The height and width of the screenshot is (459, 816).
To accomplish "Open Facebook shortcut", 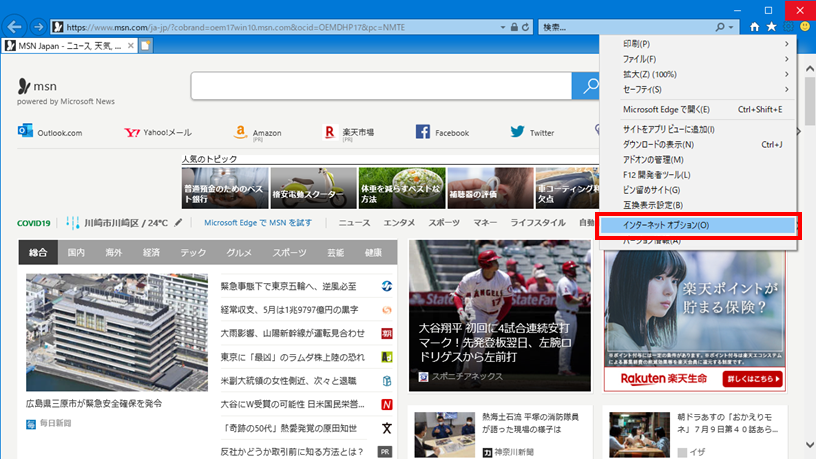I will tap(442, 132).
